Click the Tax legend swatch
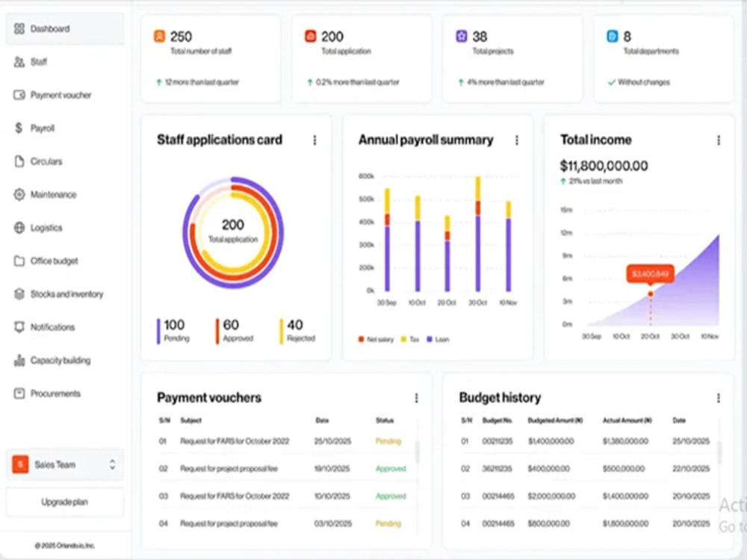747x560 pixels. 403,339
